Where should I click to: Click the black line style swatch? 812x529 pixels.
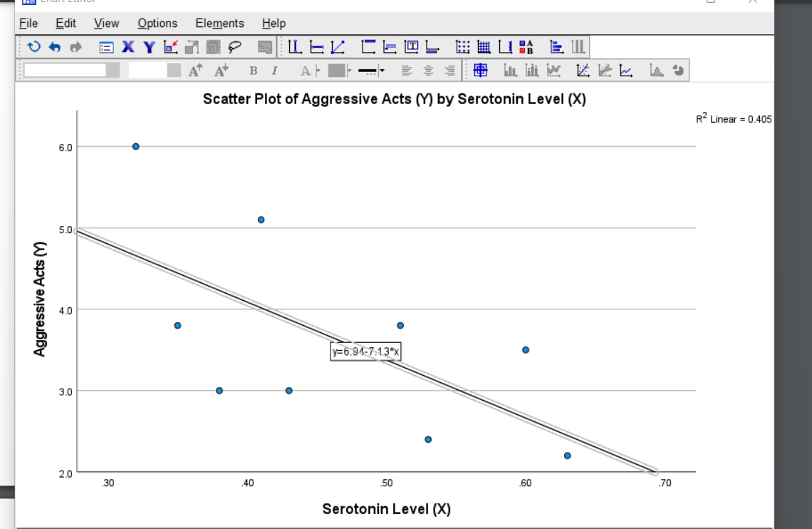pyautogui.click(x=368, y=71)
